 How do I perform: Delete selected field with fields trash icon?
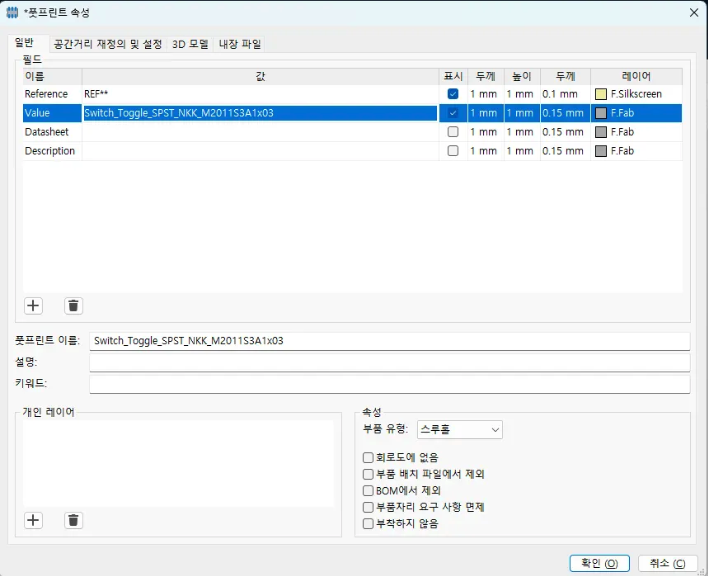[x=74, y=306]
